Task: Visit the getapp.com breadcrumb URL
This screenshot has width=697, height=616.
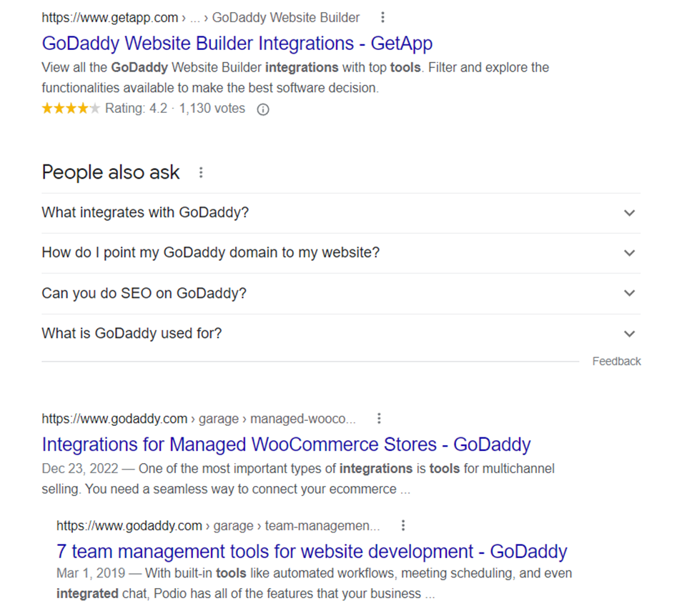Action: point(109,17)
